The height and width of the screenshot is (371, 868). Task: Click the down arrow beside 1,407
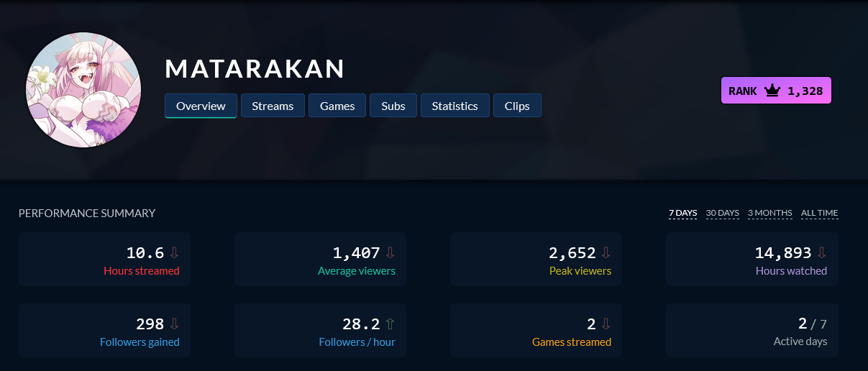390,252
